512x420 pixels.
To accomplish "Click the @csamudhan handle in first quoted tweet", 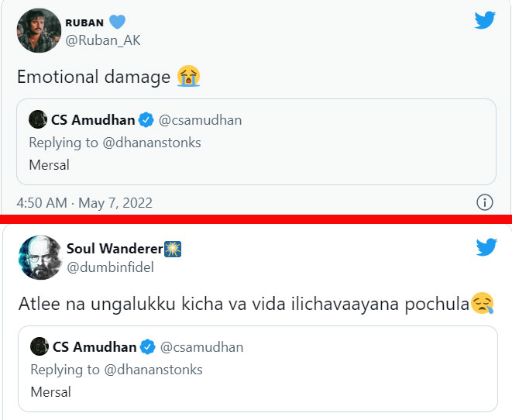I will [200, 120].
